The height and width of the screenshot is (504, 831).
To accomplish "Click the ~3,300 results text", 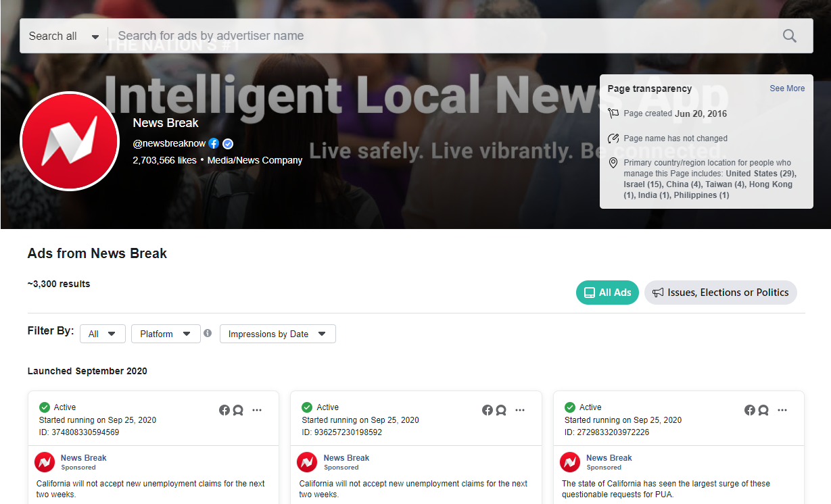I will click(x=59, y=284).
